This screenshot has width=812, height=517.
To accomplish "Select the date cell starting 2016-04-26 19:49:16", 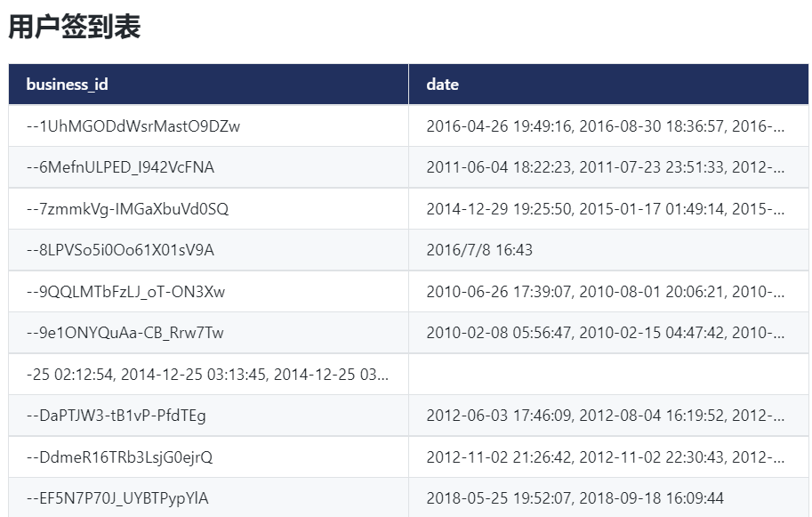I will [x=605, y=126].
